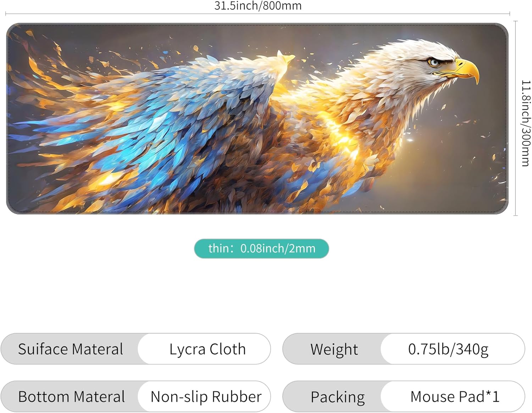Click the eagle's eye
Screen dimensions: 532x413
[434, 62]
